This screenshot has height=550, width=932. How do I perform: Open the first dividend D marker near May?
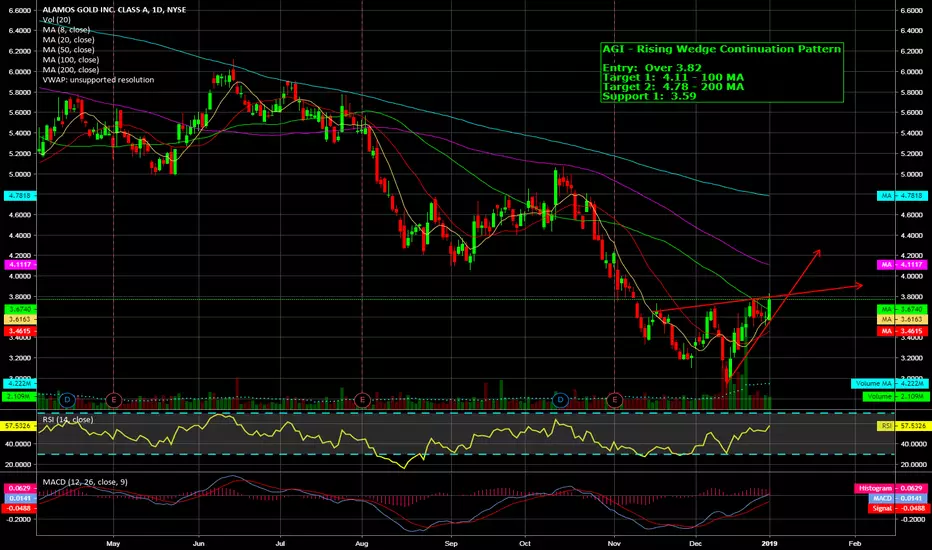click(x=67, y=400)
